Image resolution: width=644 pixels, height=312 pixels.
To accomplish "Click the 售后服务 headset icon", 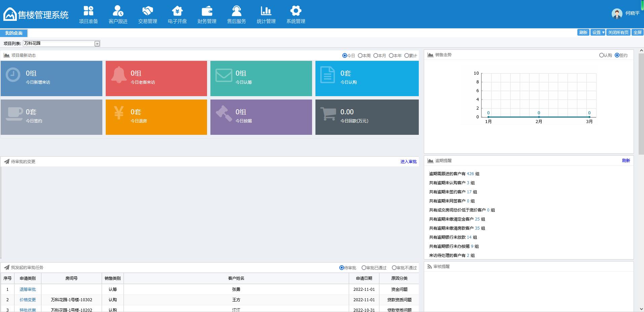I will [x=236, y=11].
